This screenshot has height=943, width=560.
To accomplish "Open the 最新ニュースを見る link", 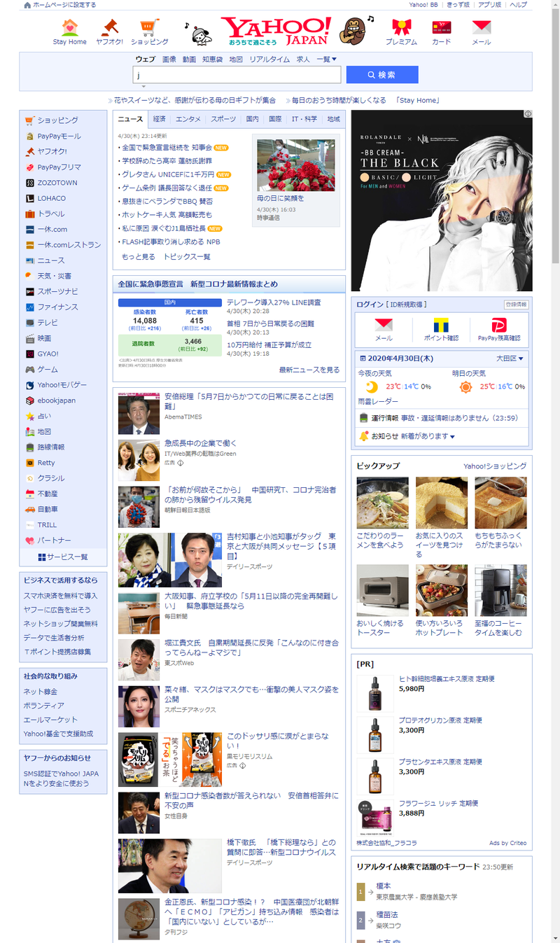I will (x=309, y=370).
